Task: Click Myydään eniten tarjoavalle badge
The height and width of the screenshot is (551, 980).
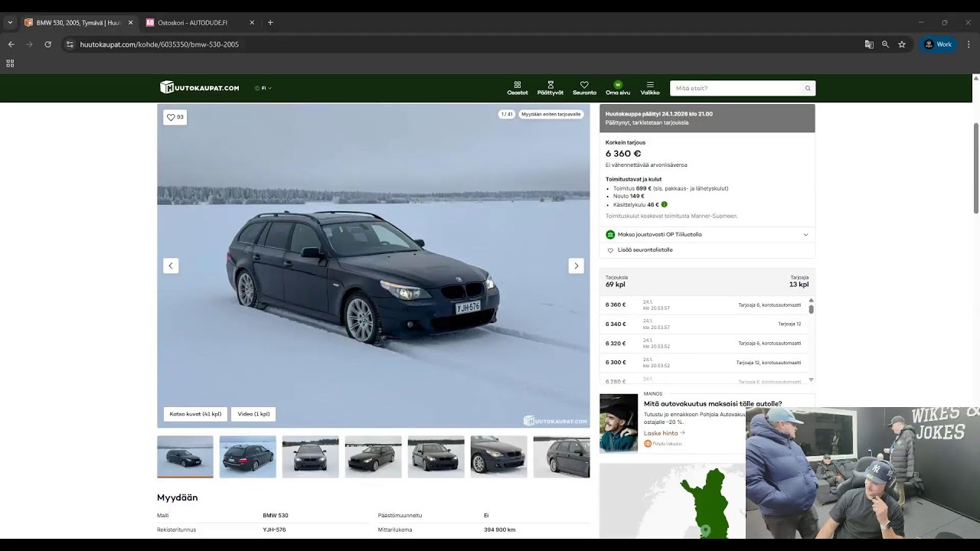Action: click(551, 114)
